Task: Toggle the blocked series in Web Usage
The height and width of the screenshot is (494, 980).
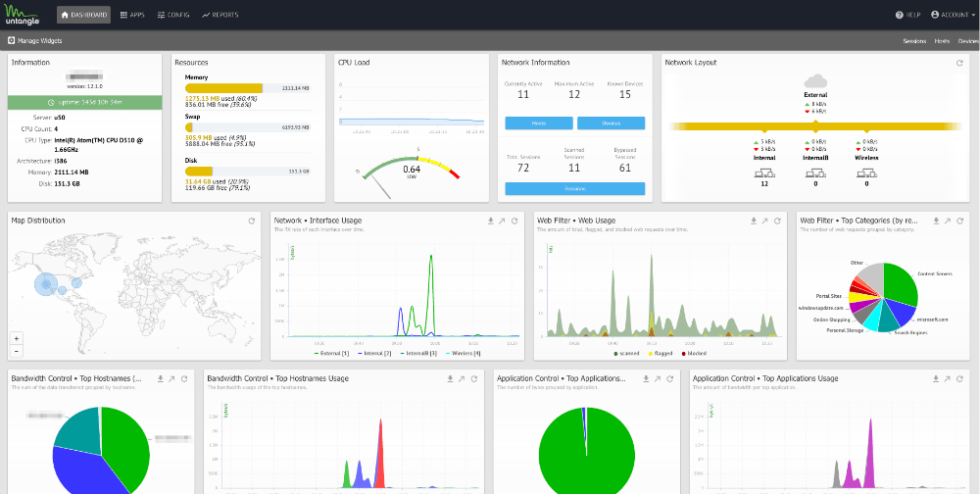Action: [x=694, y=353]
